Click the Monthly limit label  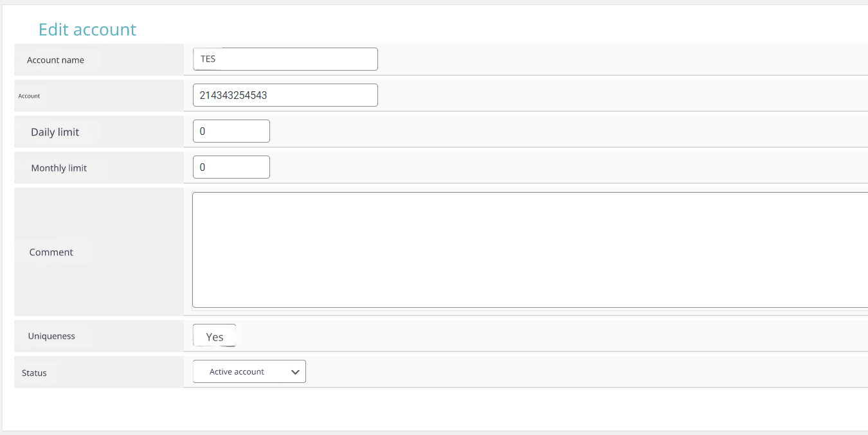tap(59, 168)
